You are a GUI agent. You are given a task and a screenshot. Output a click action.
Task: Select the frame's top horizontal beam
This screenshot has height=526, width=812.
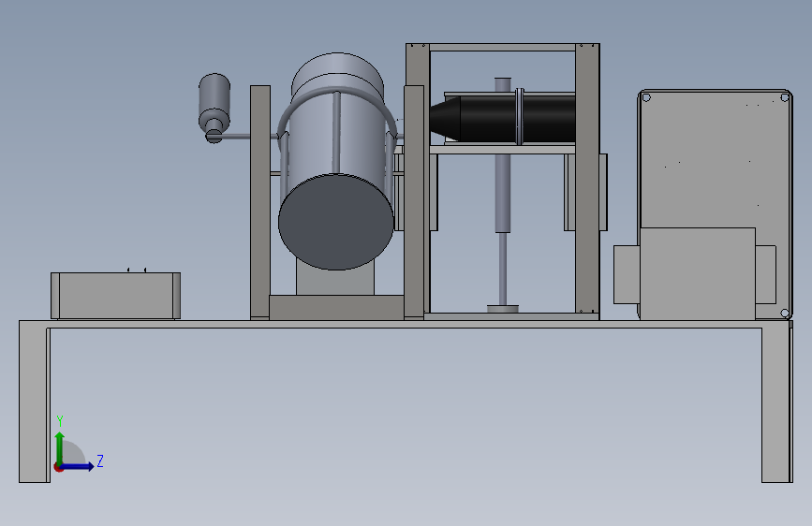pyautogui.click(x=502, y=48)
